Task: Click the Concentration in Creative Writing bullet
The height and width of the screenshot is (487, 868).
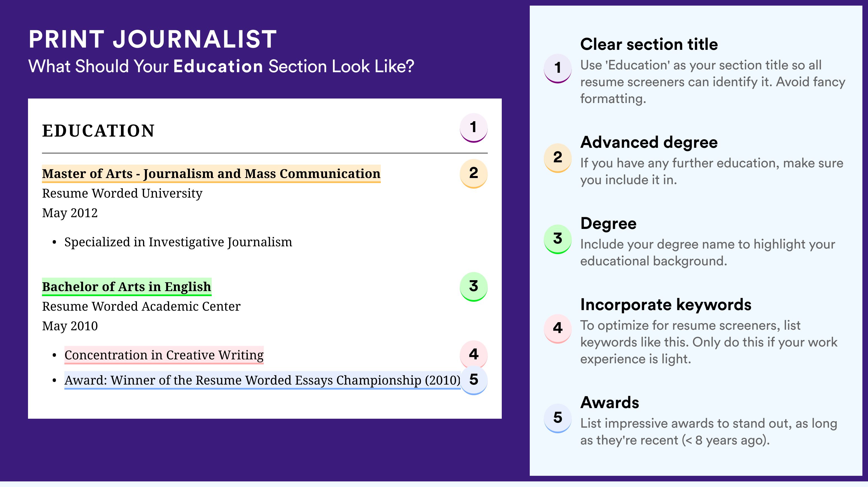Action: [164, 355]
